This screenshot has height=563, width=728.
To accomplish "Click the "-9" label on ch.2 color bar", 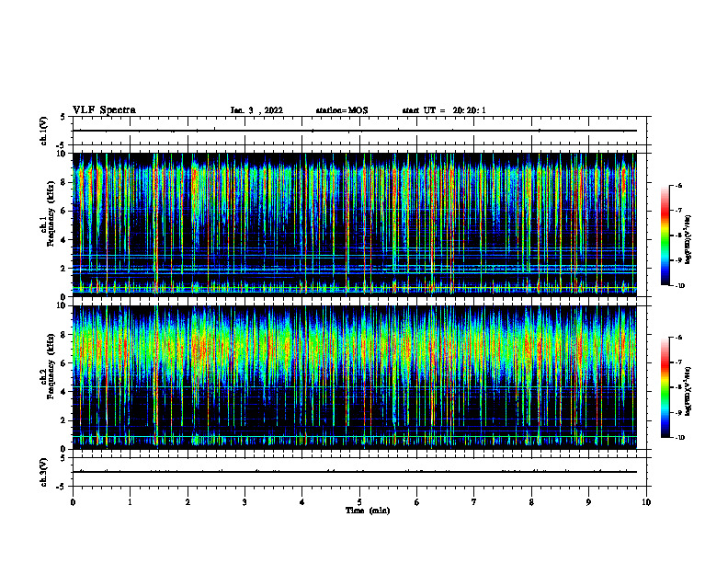I will click(678, 412).
